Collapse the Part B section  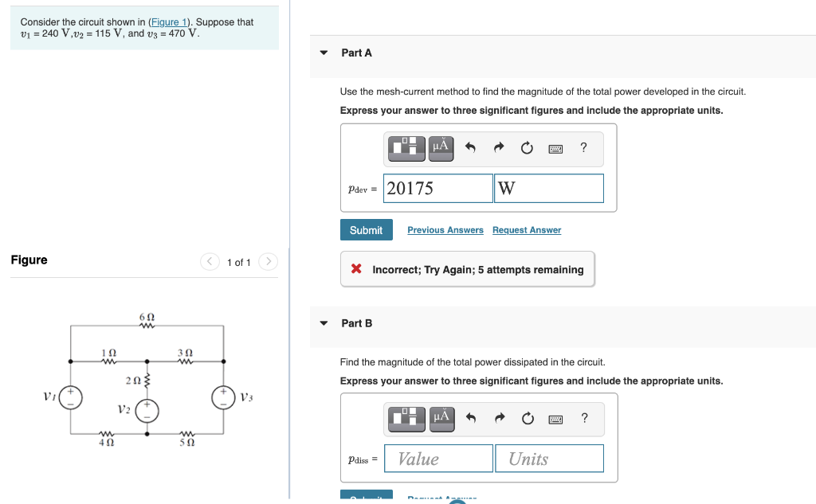[x=323, y=323]
